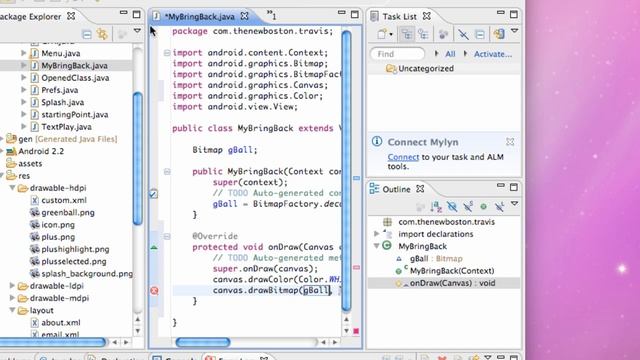Click the Find field in Task List
640x360 pixels.
tap(398, 54)
